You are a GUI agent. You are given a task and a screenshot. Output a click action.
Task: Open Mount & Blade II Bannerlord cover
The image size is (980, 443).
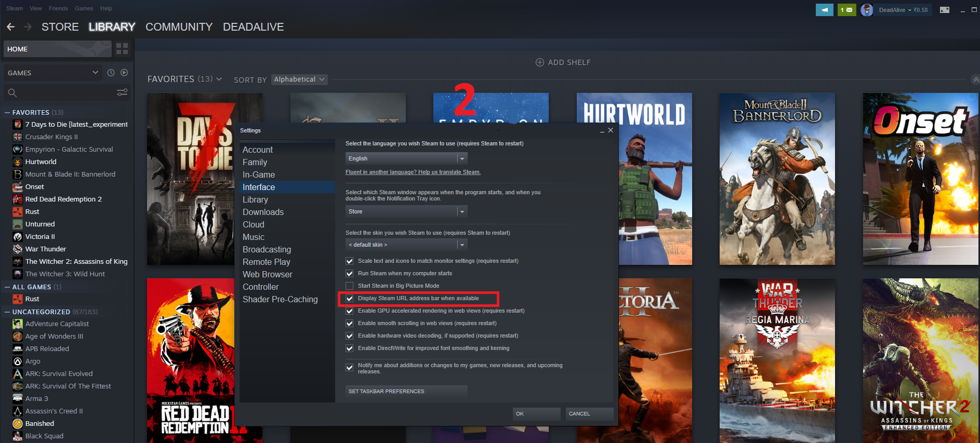[x=777, y=179]
